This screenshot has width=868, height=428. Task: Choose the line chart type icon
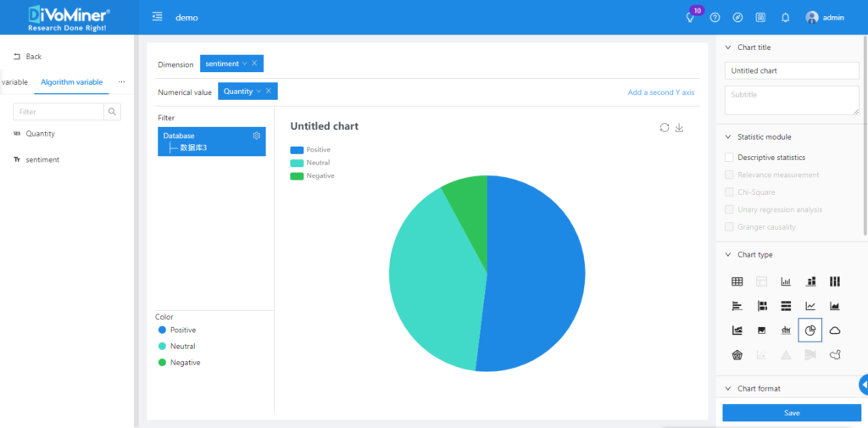(810, 306)
